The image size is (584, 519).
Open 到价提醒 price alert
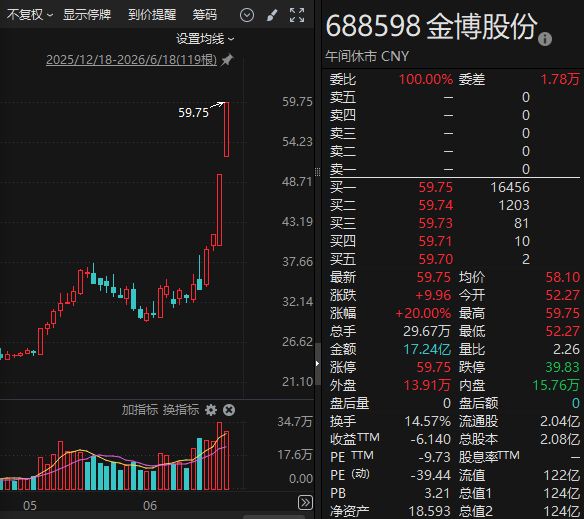(152, 15)
